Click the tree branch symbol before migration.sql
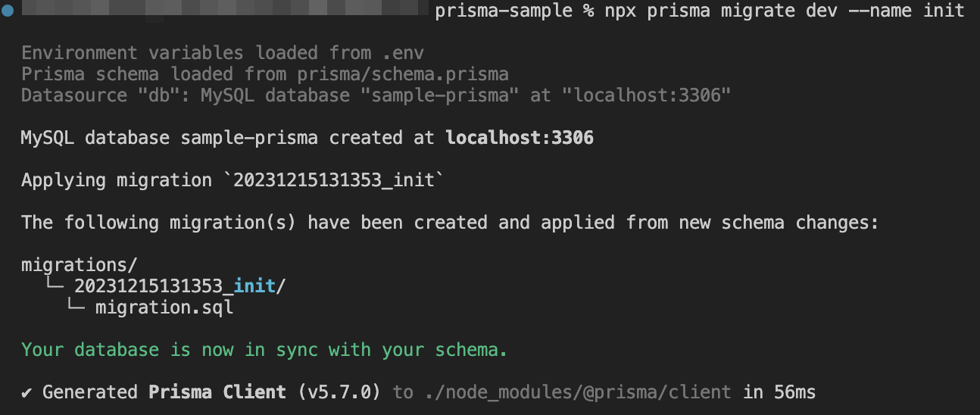 [76, 307]
